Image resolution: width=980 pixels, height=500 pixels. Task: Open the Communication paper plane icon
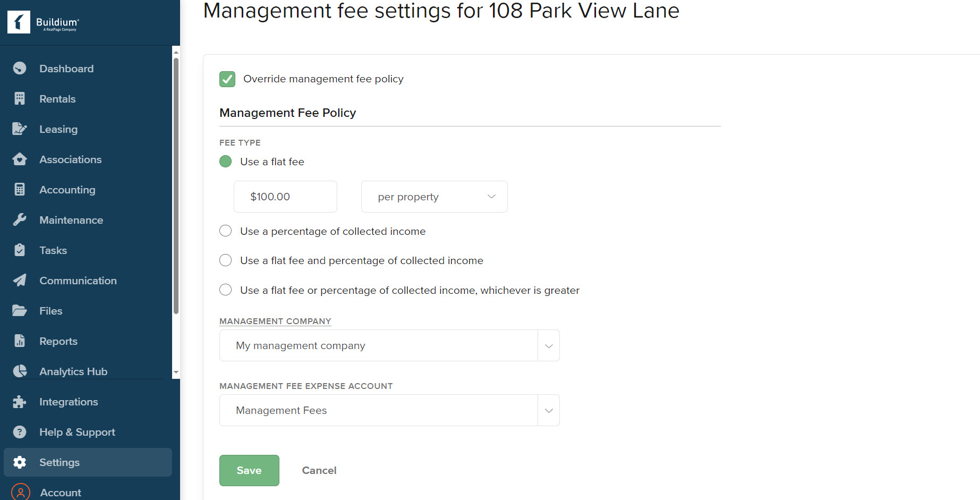pyautogui.click(x=20, y=280)
